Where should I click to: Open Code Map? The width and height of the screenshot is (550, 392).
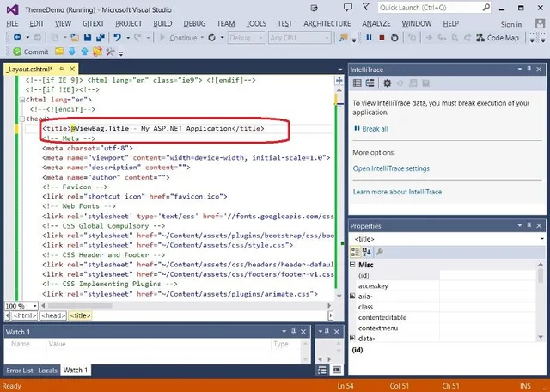pyautogui.click(x=498, y=38)
